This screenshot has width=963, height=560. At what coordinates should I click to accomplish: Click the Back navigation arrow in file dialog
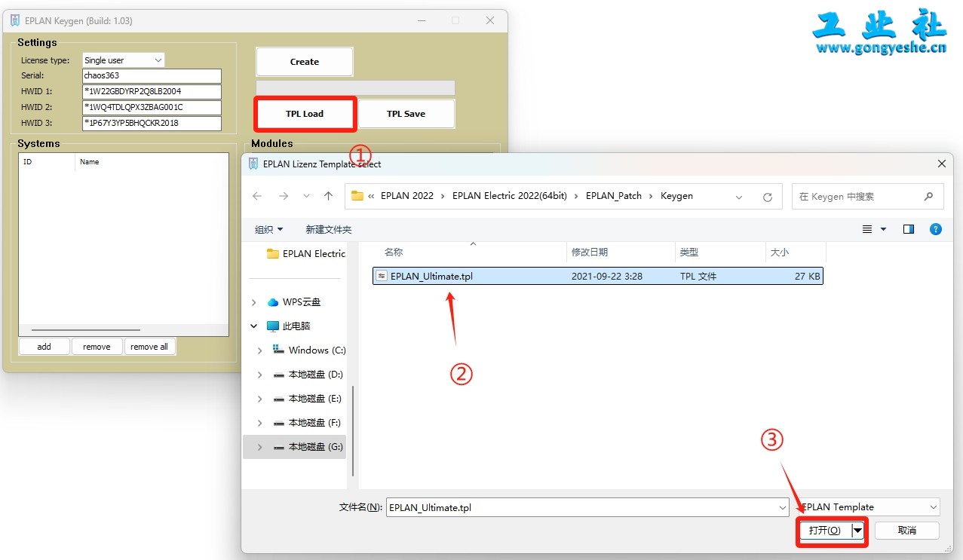[257, 196]
